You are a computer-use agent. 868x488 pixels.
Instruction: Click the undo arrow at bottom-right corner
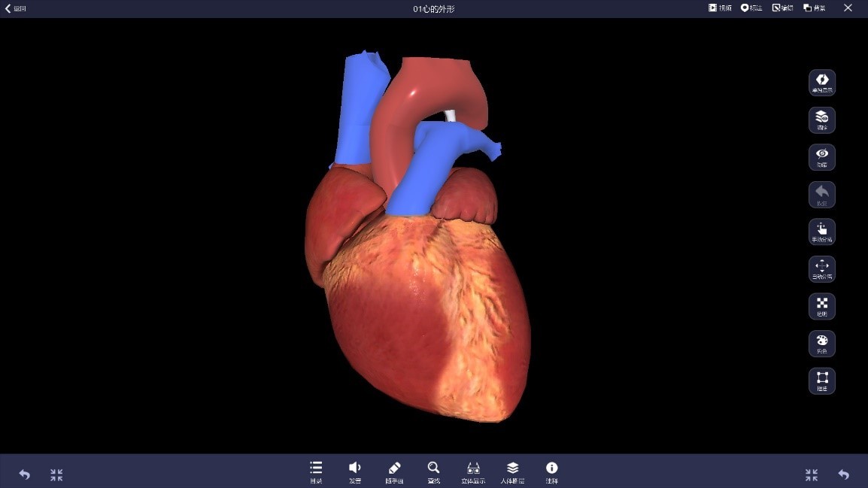844,474
